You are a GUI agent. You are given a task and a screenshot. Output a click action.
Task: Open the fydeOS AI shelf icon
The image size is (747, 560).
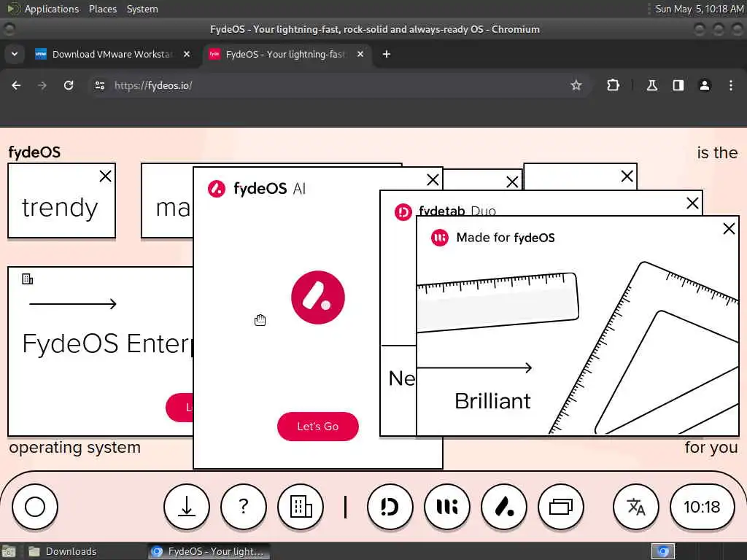pos(504,507)
